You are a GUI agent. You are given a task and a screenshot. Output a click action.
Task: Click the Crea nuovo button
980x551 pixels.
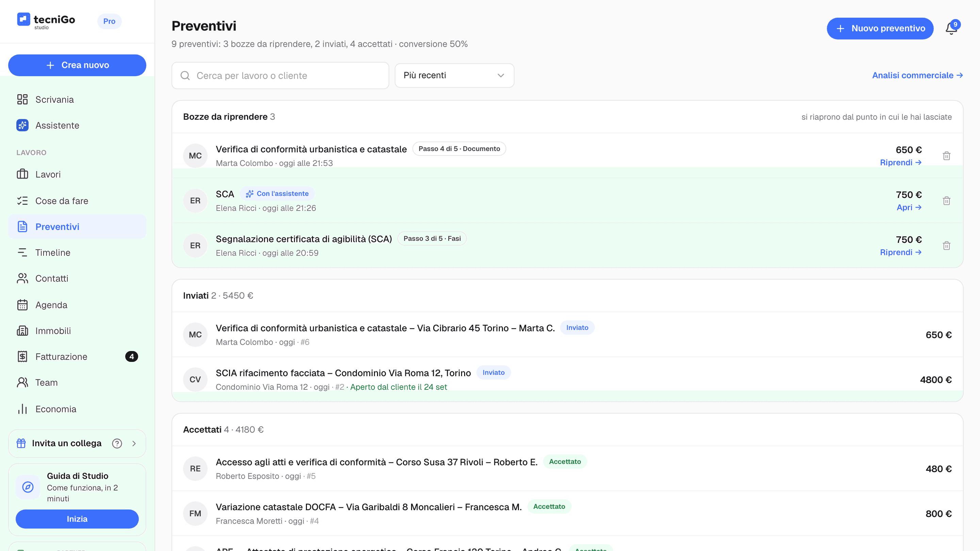pos(77,65)
